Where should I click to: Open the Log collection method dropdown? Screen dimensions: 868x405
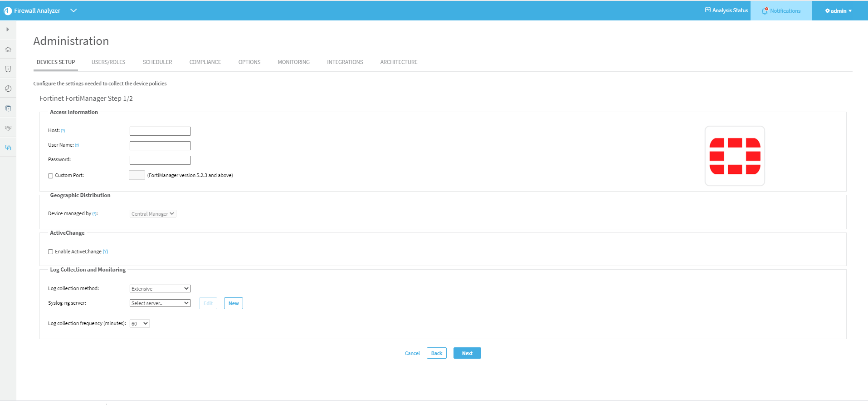[x=160, y=289]
